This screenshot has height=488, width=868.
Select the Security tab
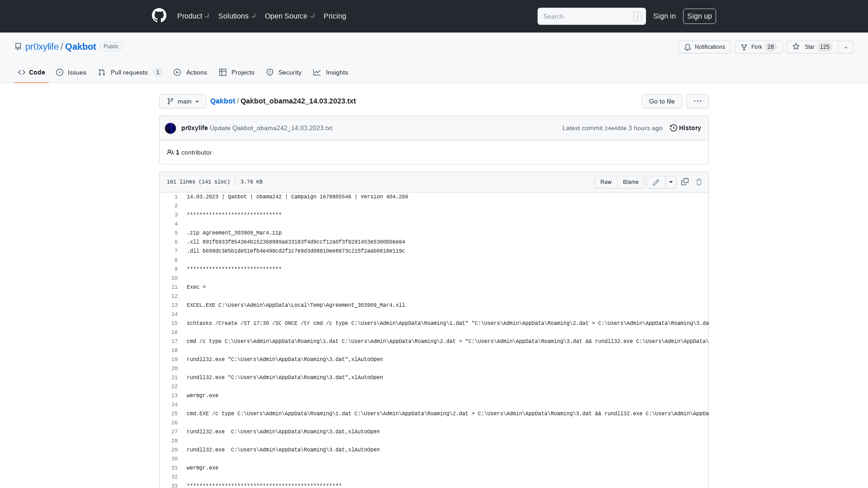pyautogui.click(x=284, y=72)
